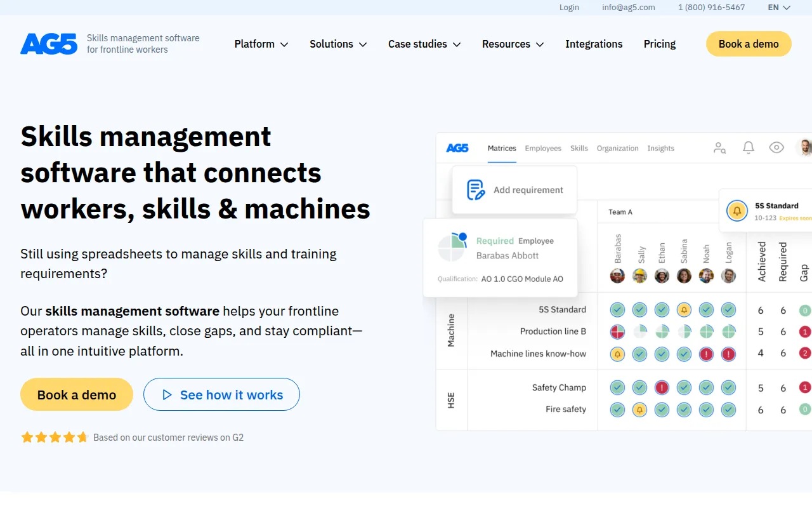Switch to the Employees tab
The height and width of the screenshot is (508, 812).
[x=543, y=148]
